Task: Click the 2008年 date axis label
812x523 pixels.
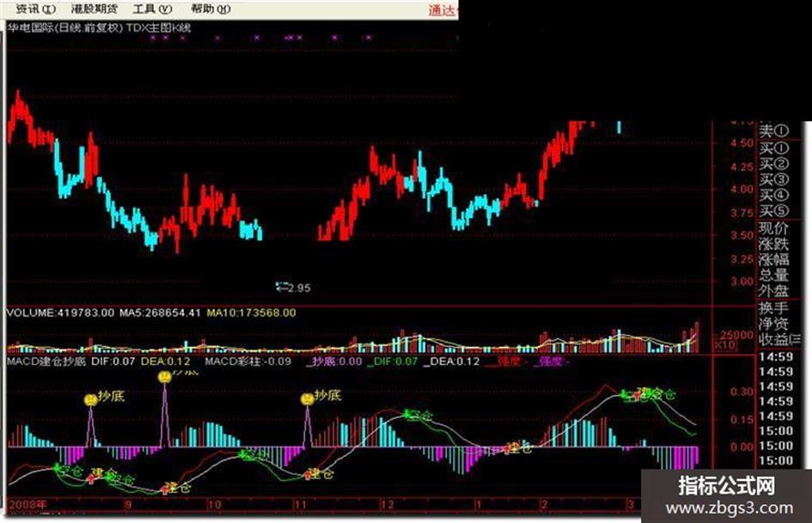Action: click(x=28, y=504)
